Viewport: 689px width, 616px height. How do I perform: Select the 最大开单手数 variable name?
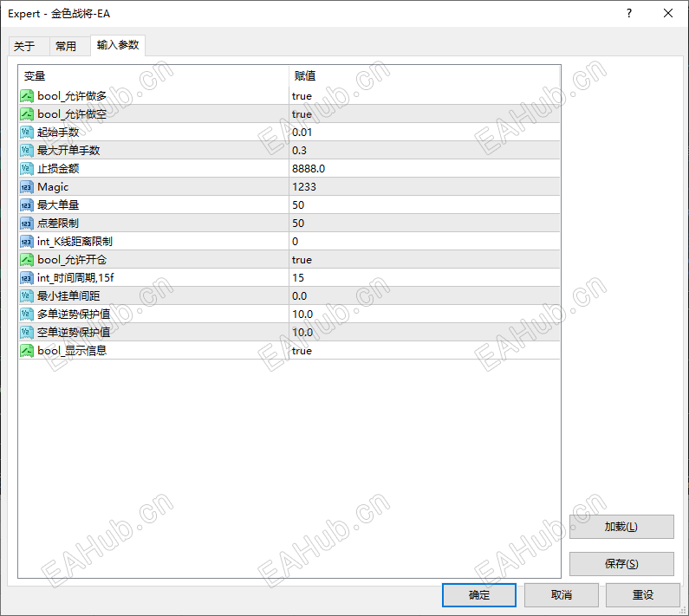pos(68,151)
